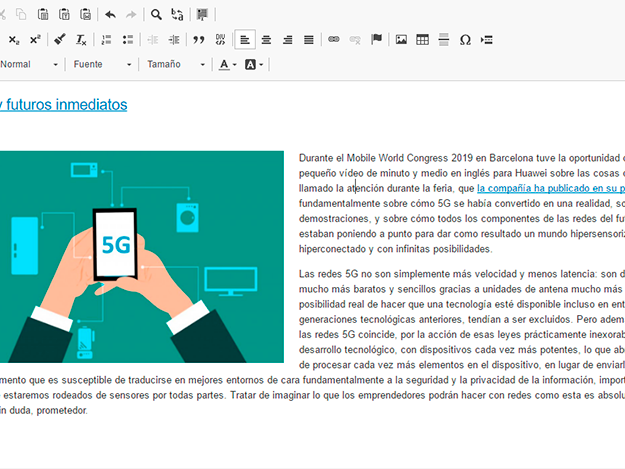Enable center text alignment

266,40
